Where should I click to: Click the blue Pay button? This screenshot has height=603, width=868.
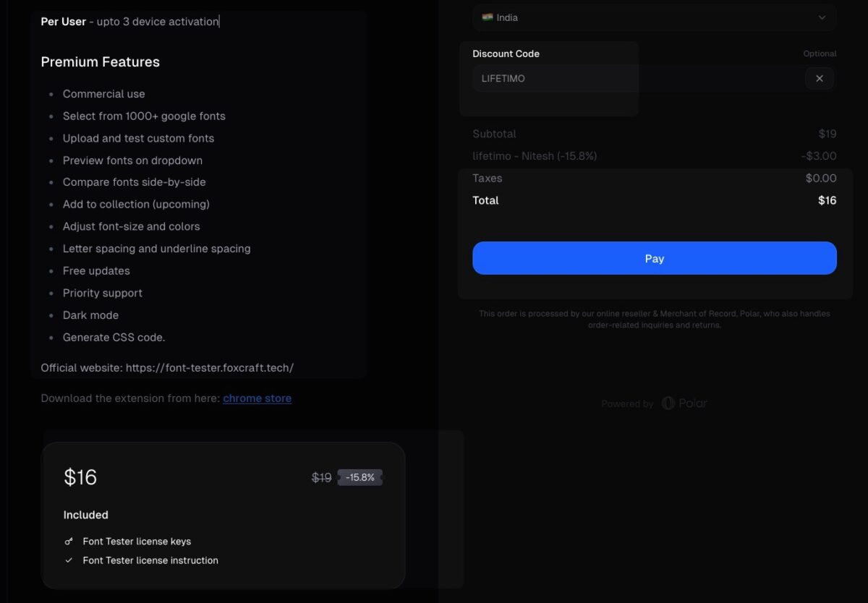coord(655,258)
